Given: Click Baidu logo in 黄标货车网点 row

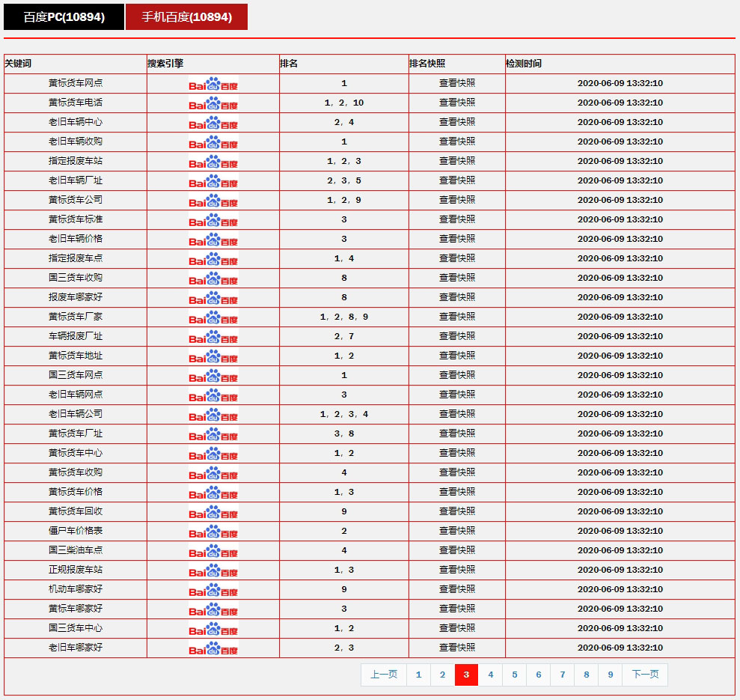Looking at the screenshot, I should pyautogui.click(x=213, y=84).
